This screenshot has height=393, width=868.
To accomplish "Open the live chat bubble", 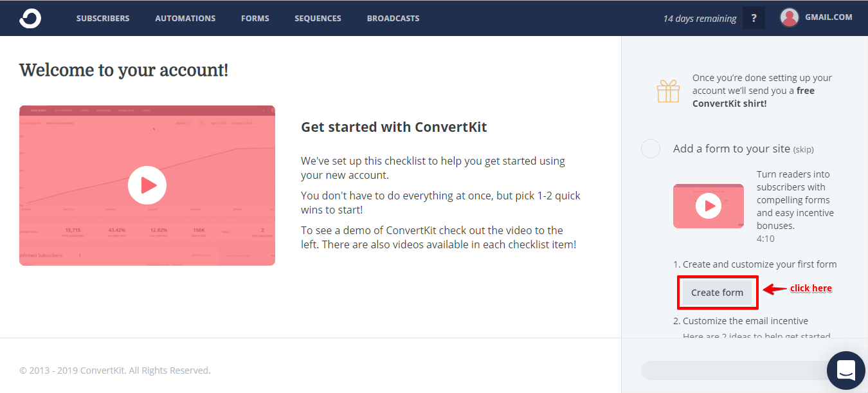I will point(845,370).
